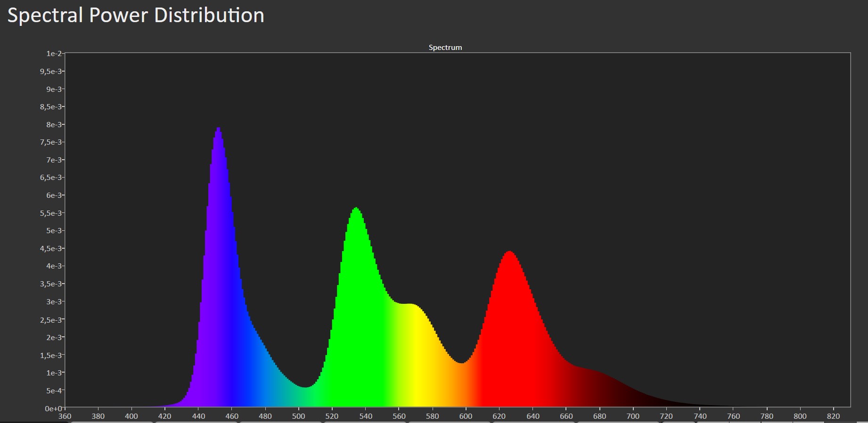The width and height of the screenshot is (868, 423).
Task: Click the 500 label on the wavelength axis
Action: 298,416
